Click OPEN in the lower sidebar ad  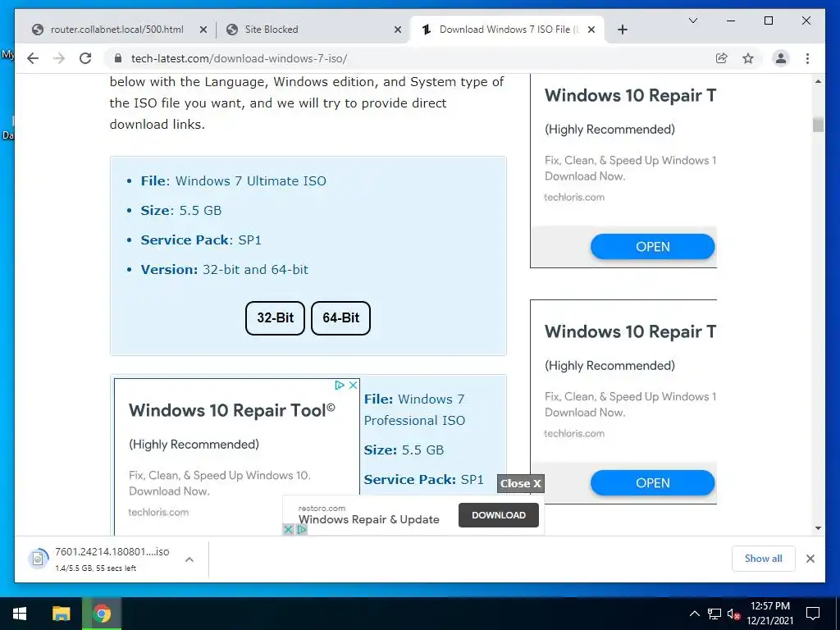coord(652,482)
